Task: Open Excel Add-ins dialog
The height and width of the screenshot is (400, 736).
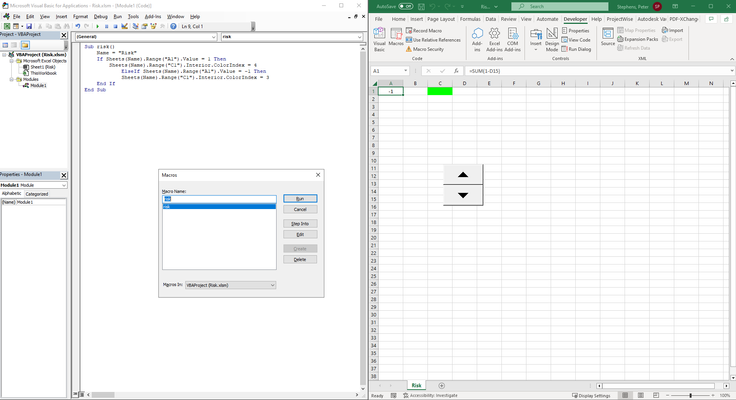Action: tap(494, 39)
